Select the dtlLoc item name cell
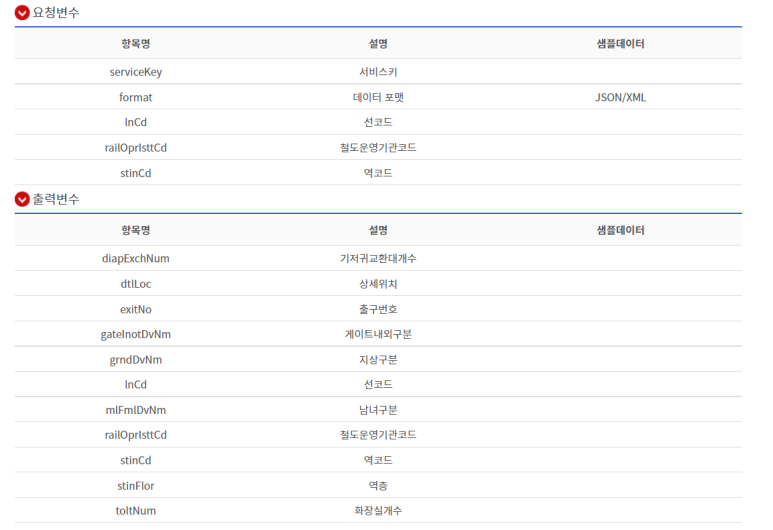The width and height of the screenshot is (773, 530). coord(136,284)
